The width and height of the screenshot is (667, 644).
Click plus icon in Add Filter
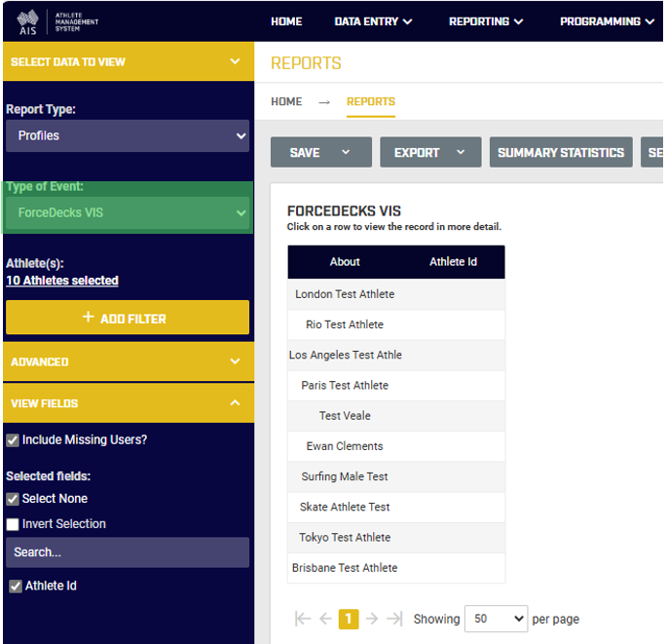[x=88, y=317]
